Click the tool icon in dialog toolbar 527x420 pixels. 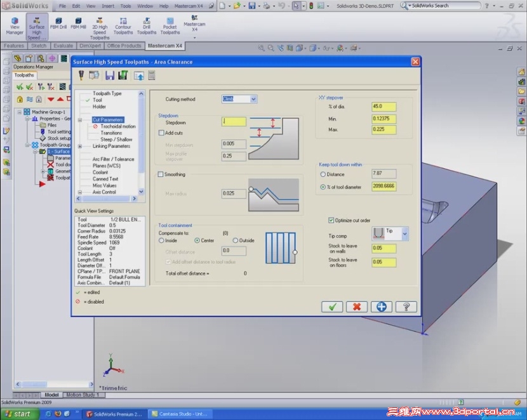pyautogui.click(x=81, y=75)
